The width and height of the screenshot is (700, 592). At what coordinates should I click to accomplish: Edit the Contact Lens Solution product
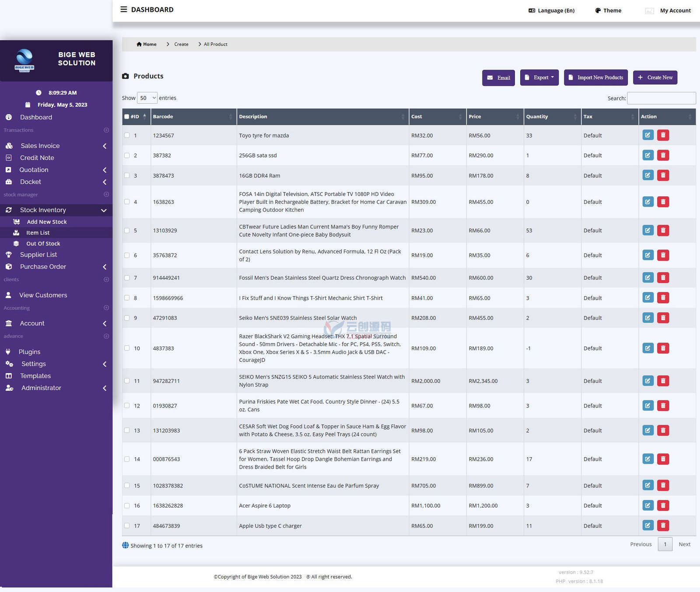[x=648, y=255]
